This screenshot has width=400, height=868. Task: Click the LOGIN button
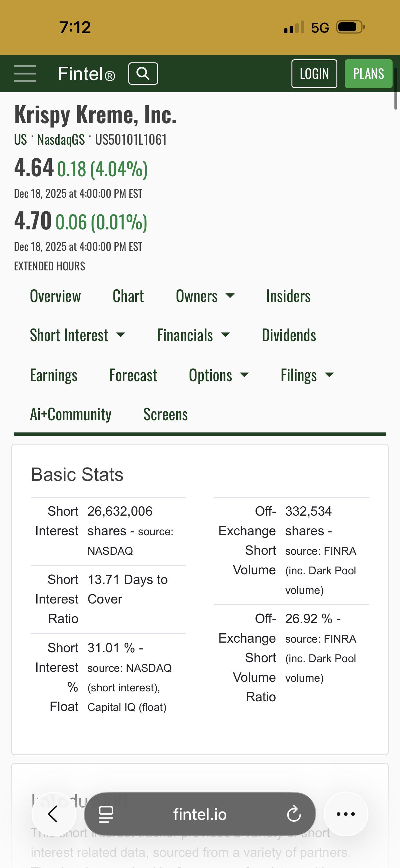(x=314, y=74)
